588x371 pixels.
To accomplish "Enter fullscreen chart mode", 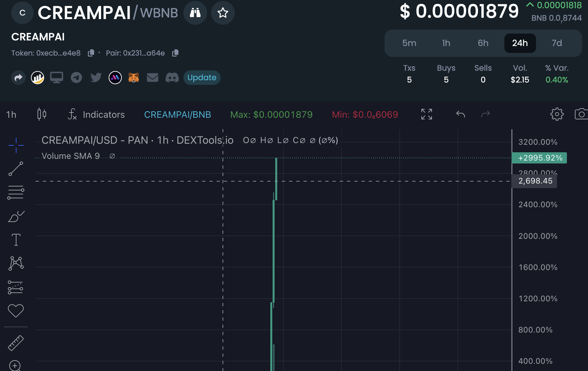I will [x=427, y=114].
